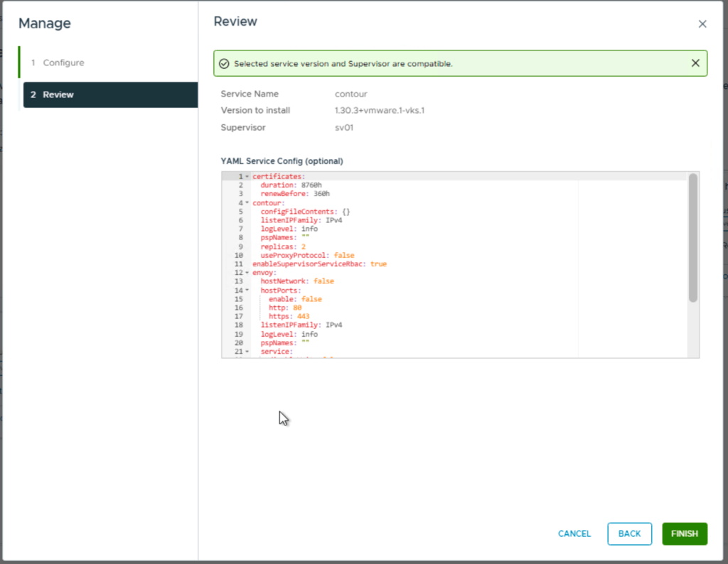The image size is (728, 564).
Task: Dismiss the compatibility success alert
Action: [695, 63]
